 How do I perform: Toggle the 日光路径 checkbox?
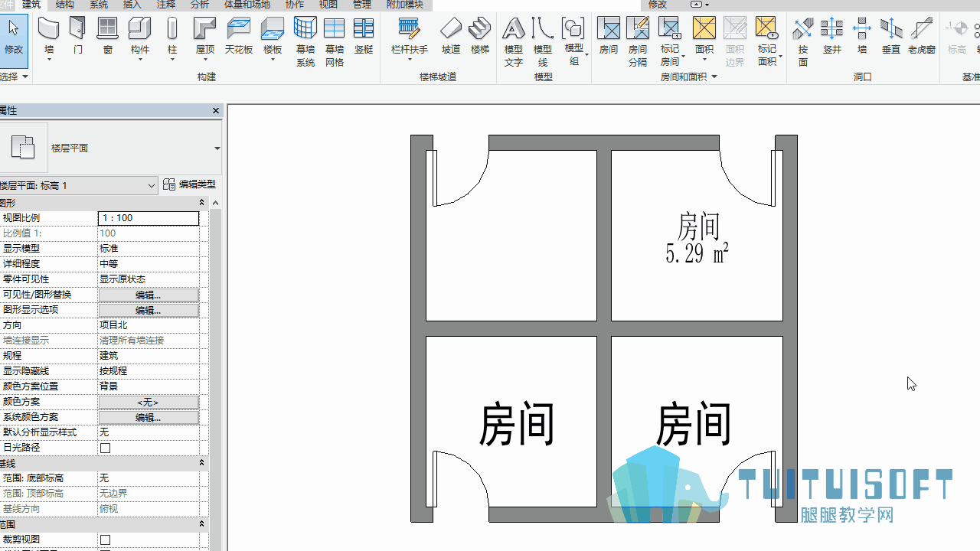(x=106, y=448)
